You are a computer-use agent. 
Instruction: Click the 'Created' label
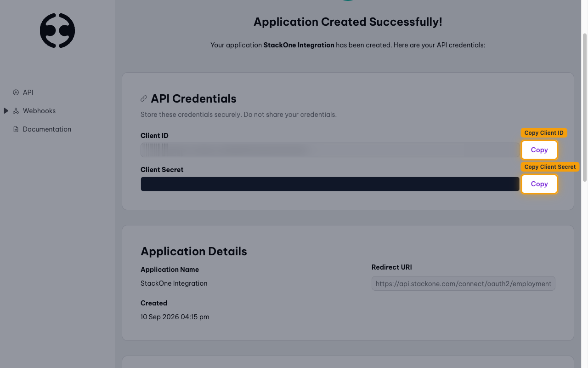154,303
